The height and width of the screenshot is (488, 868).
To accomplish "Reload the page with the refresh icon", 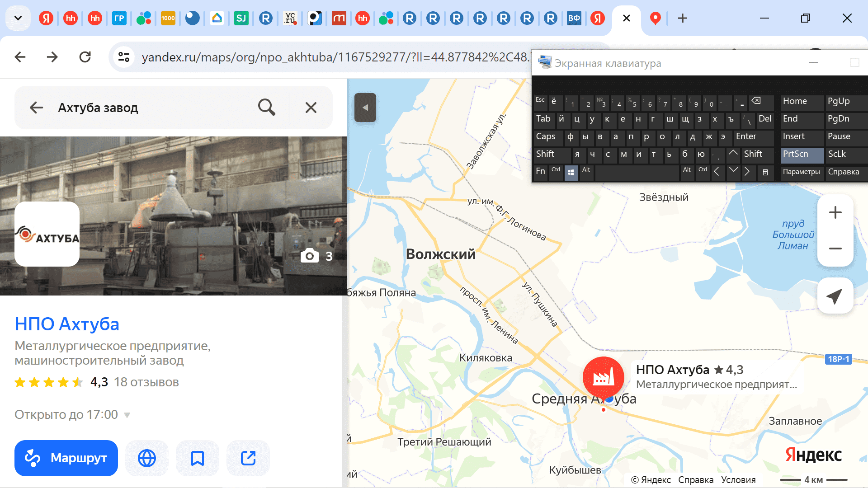I will pyautogui.click(x=85, y=57).
